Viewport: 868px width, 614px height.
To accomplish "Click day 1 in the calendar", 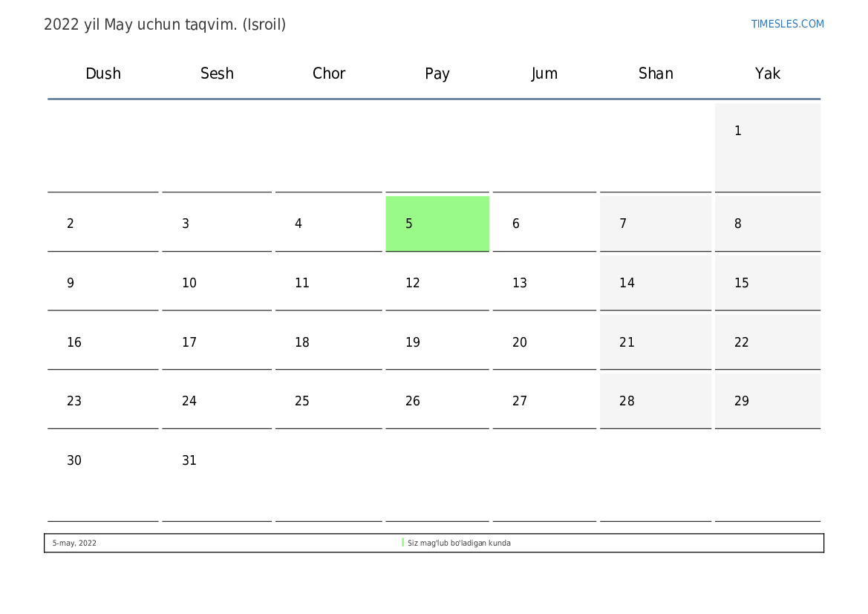I will coord(768,147).
